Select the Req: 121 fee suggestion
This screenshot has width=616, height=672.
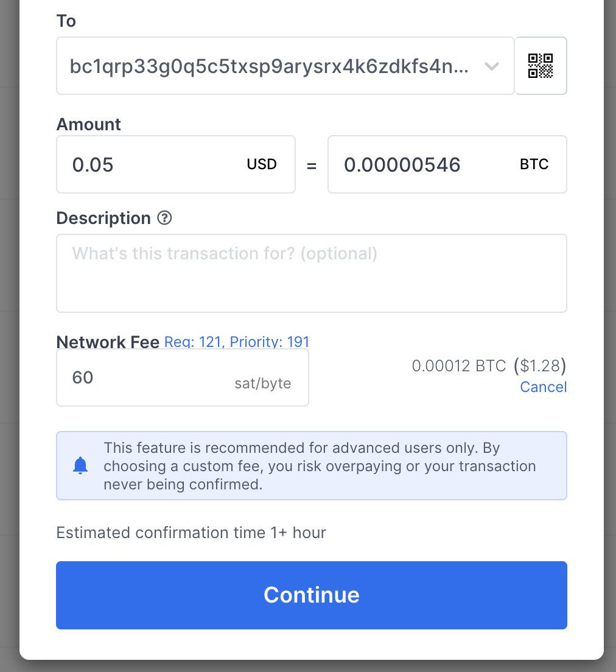pos(193,342)
